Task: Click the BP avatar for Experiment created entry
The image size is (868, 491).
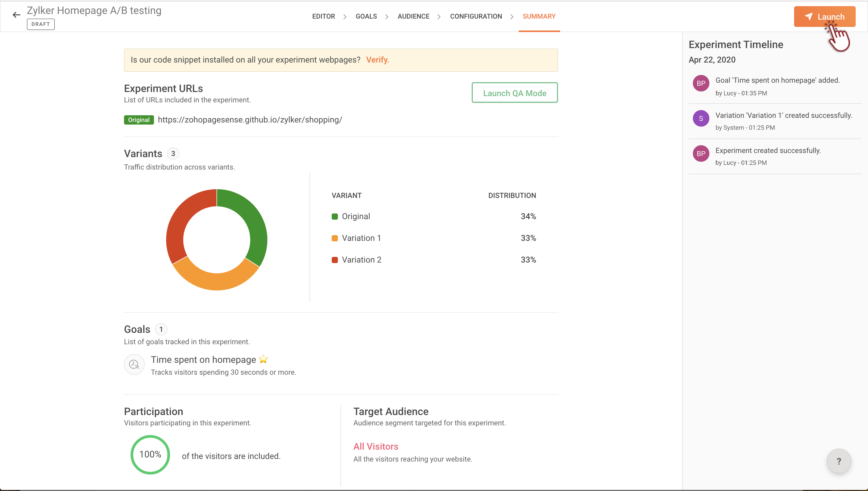Action: pos(701,154)
